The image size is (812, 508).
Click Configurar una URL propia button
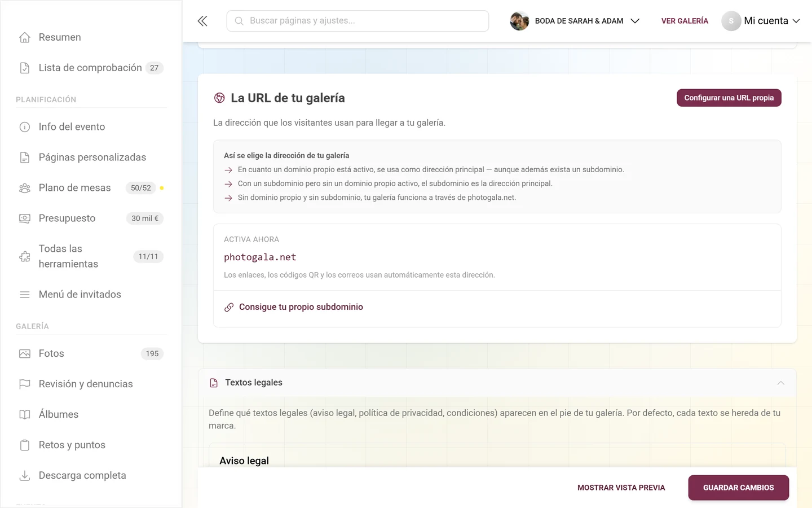(729, 98)
